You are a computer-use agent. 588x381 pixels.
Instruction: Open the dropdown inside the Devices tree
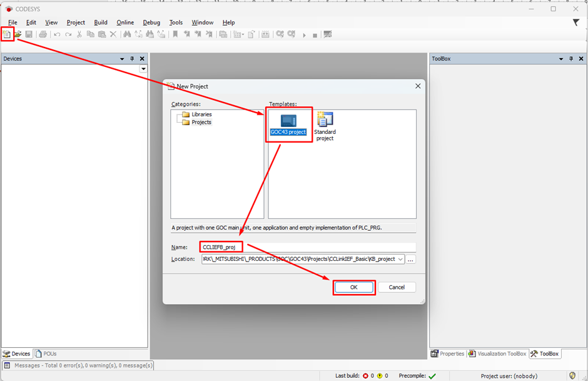click(x=143, y=69)
